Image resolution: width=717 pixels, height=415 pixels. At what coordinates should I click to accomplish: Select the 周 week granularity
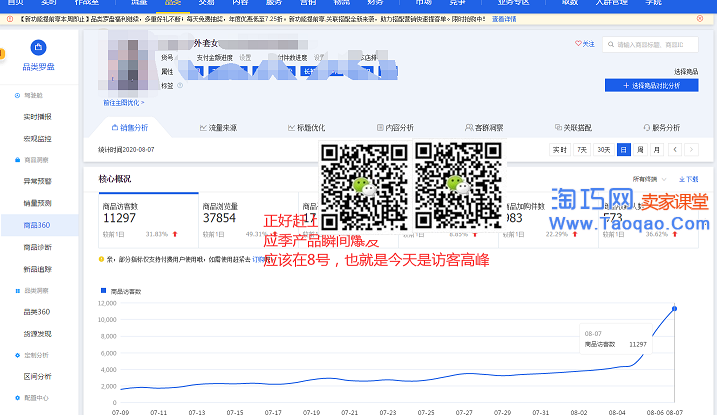tap(640, 149)
